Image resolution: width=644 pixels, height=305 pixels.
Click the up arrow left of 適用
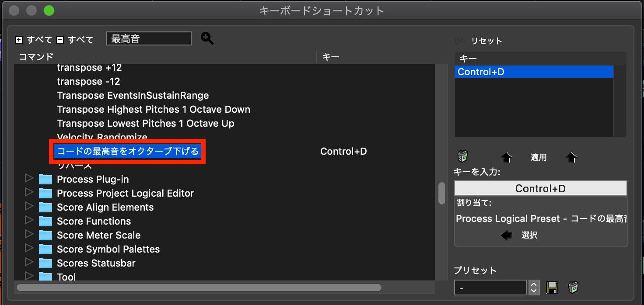pos(506,157)
